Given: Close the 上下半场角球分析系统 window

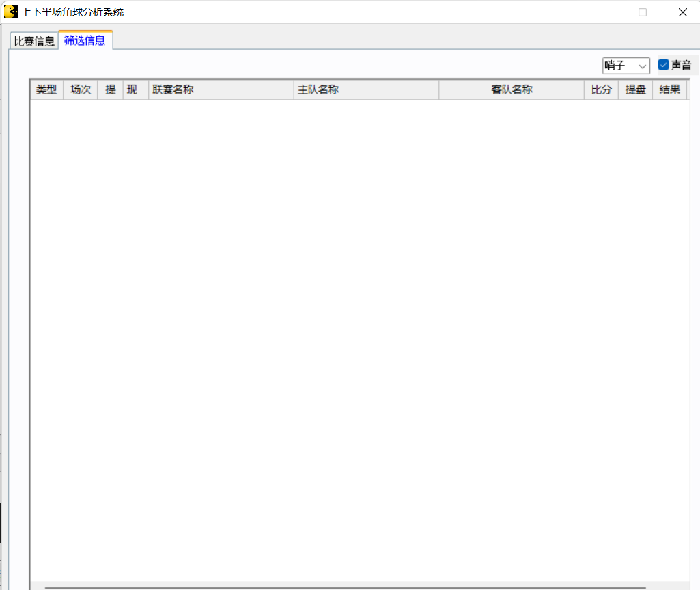Looking at the screenshot, I should tap(682, 12).
